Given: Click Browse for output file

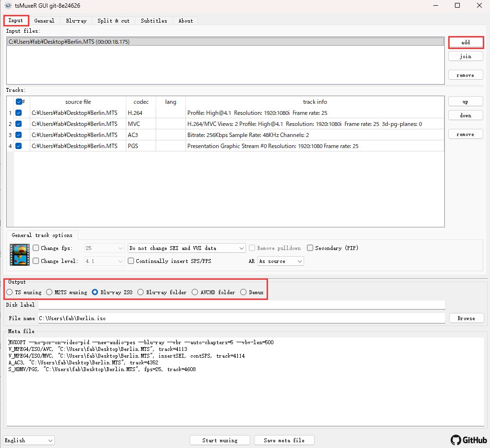Looking at the screenshot, I should point(466,318).
